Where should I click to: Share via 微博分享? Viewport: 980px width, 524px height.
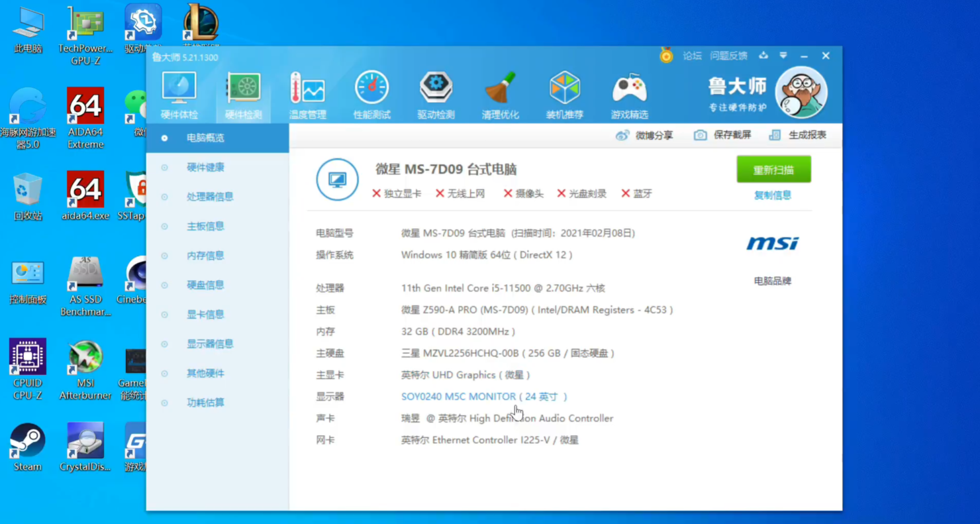pos(644,135)
